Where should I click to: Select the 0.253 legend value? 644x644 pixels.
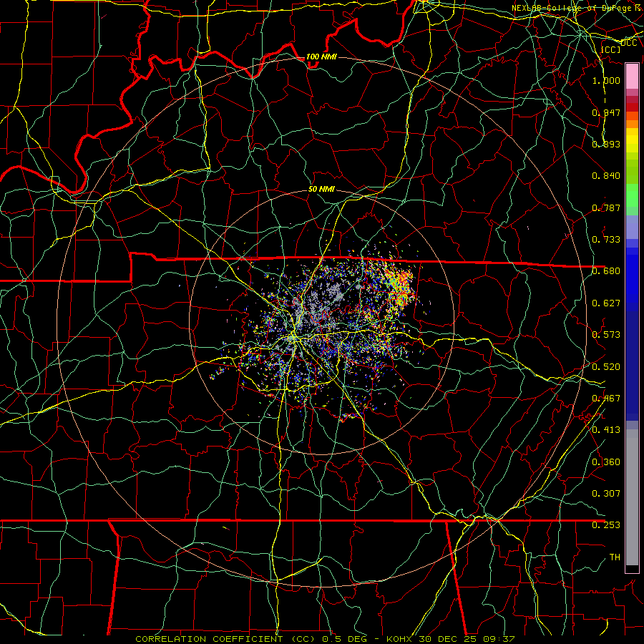[606, 525]
